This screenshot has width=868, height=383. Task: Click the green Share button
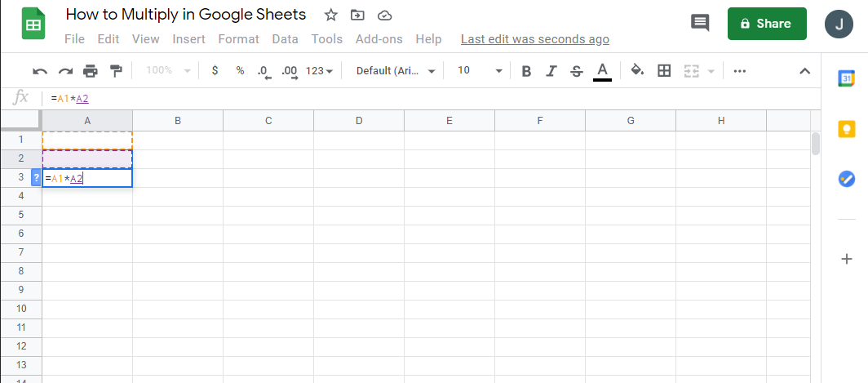(767, 24)
